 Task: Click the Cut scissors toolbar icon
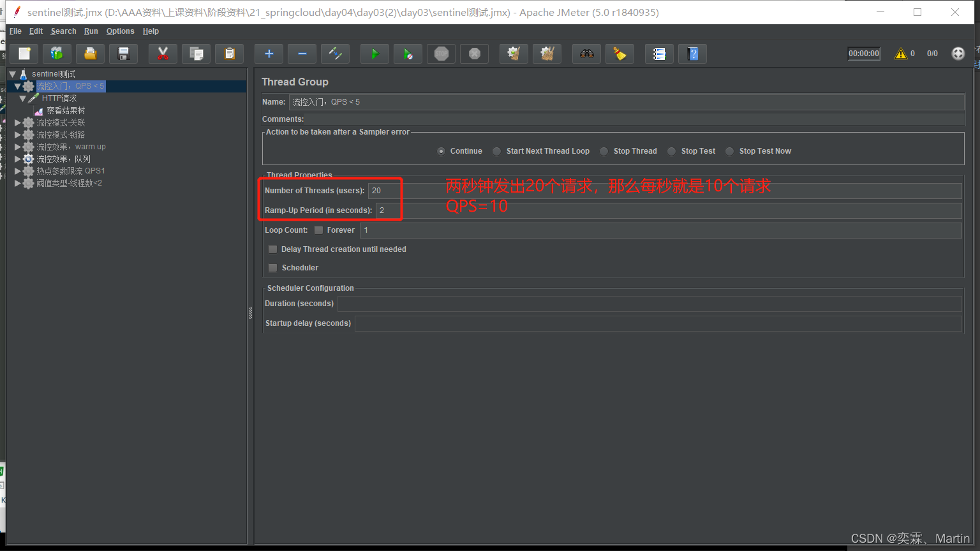[x=163, y=54]
